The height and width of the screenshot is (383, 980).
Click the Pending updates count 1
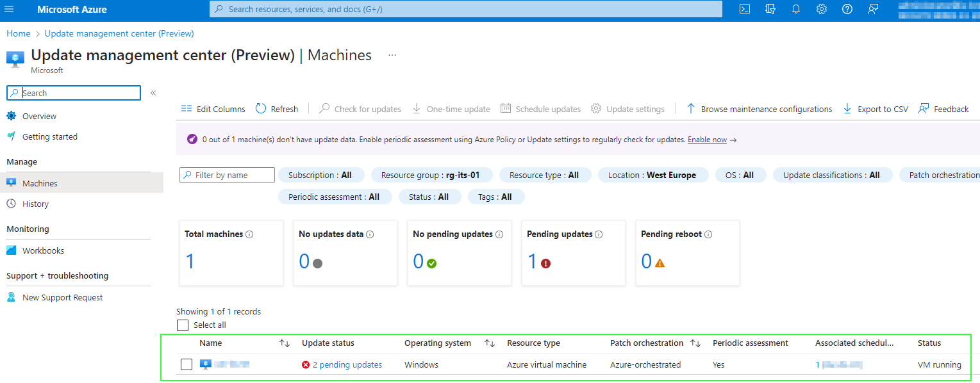coord(532,261)
